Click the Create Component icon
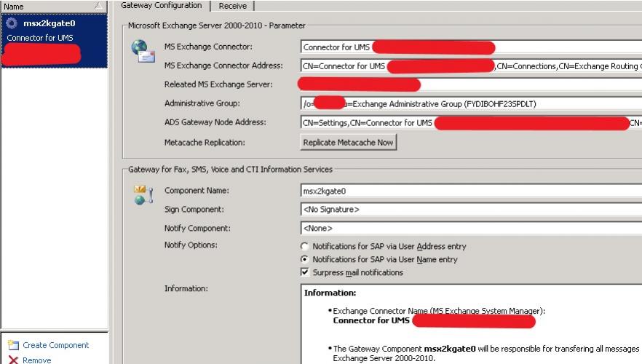This screenshot has width=642, height=364. point(13,345)
